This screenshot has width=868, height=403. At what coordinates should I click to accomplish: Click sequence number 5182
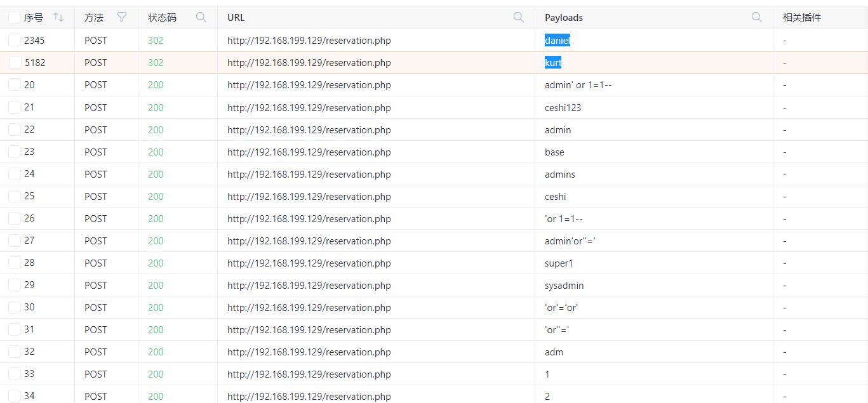pyautogui.click(x=35, y=63)
